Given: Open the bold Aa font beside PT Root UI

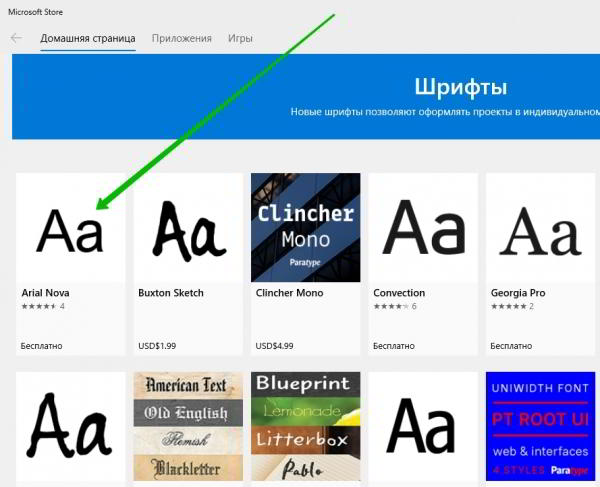Looking at the screenshot, I should (423, 426).
